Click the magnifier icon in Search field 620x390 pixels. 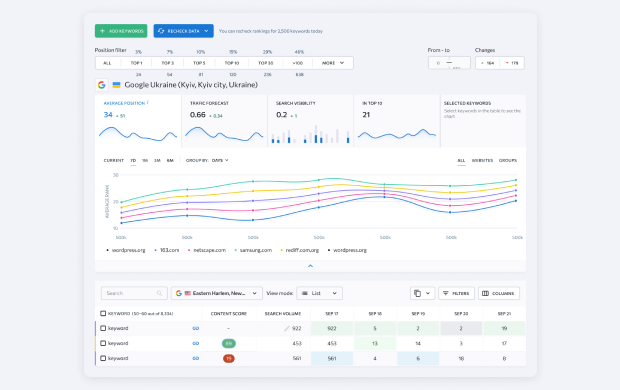[159, 293]
